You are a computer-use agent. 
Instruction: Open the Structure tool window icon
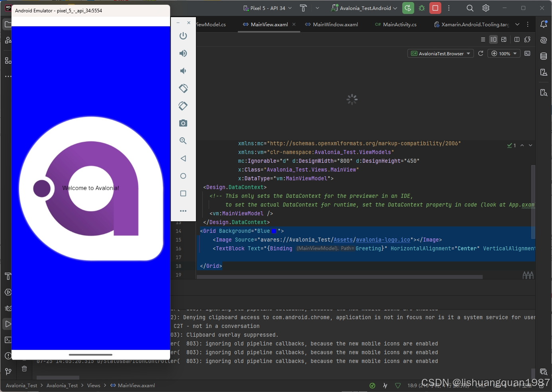(x=8, y=60)
